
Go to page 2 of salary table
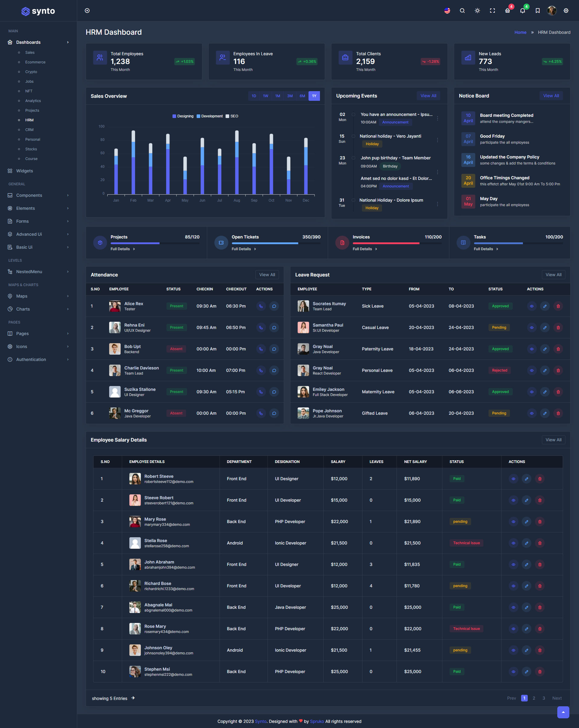[534, 698]
